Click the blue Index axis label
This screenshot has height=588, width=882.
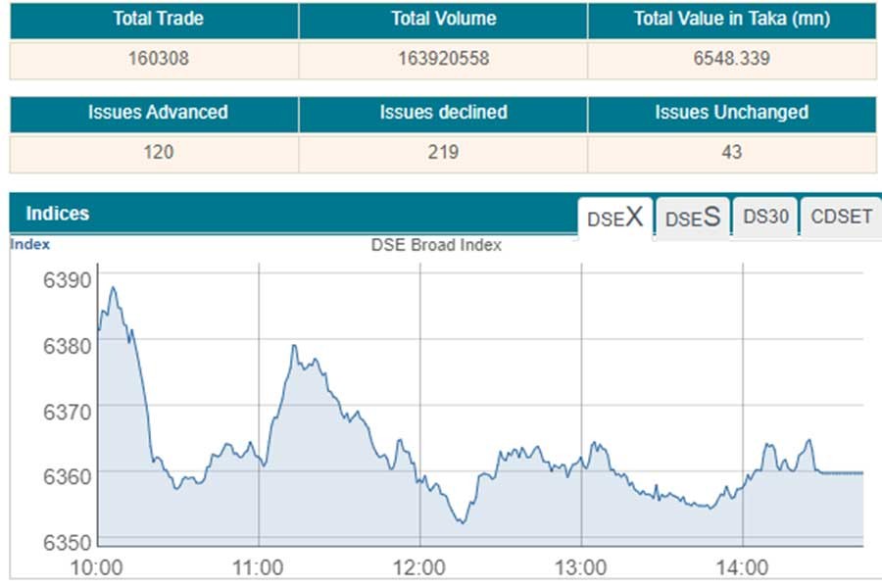(x=30, y=244)
